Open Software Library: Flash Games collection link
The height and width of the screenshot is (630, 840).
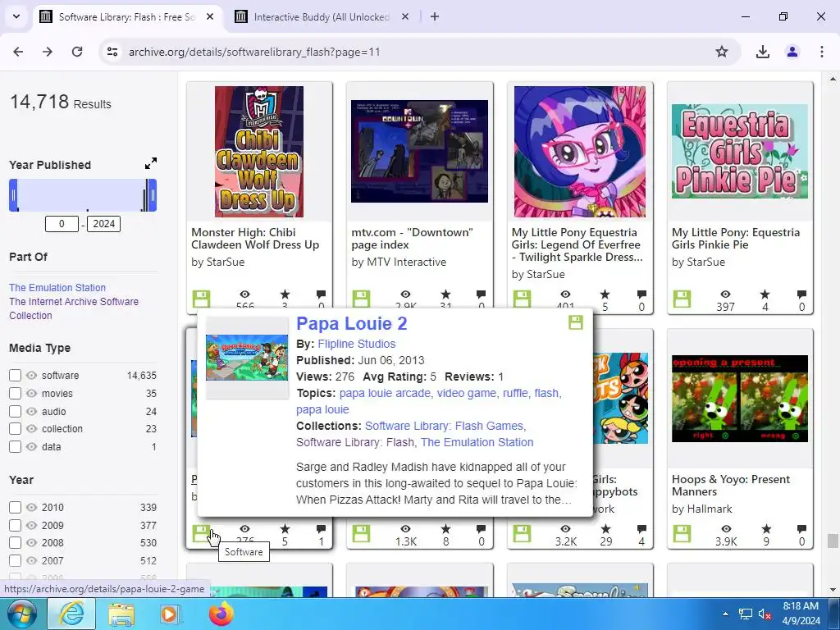(x=444, y=426)
